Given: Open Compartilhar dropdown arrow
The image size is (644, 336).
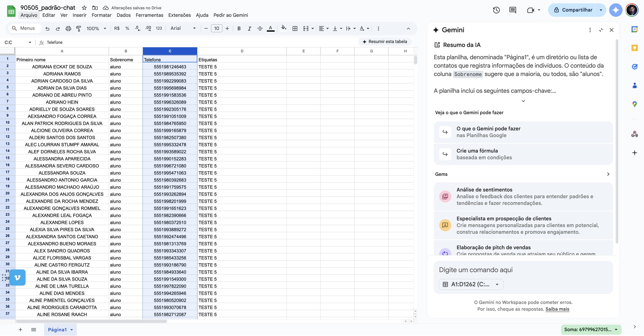Looking at the screenshot, I should [x=601, y=10].
